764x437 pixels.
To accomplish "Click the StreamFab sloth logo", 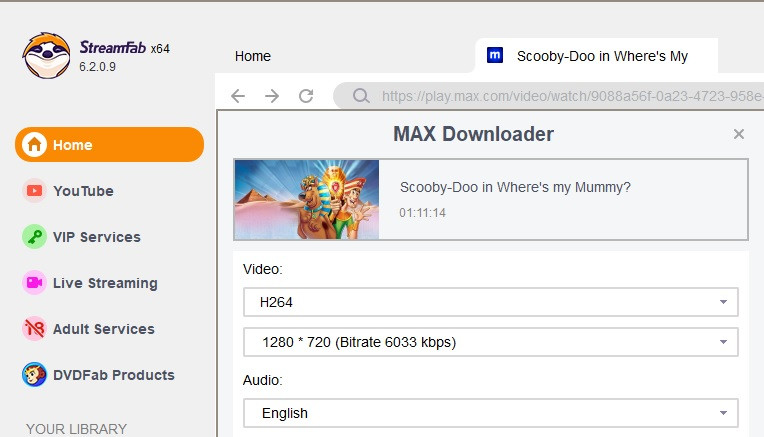I will (x=46, y=56).
